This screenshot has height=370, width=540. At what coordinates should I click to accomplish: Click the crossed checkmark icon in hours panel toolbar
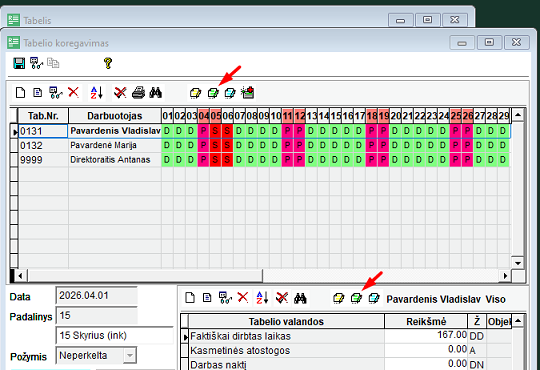coord(282,298)
